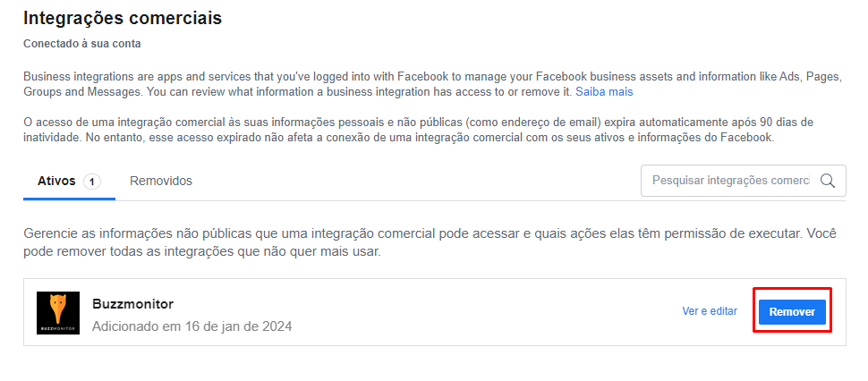
Task: Open the Saiba mais link
Action: (x=604, y=92)
